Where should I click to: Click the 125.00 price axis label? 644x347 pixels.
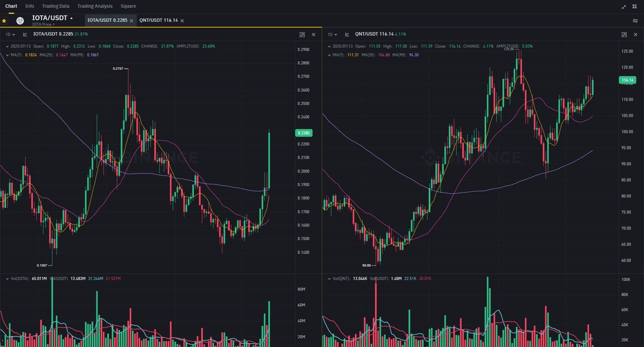[626, 51]
